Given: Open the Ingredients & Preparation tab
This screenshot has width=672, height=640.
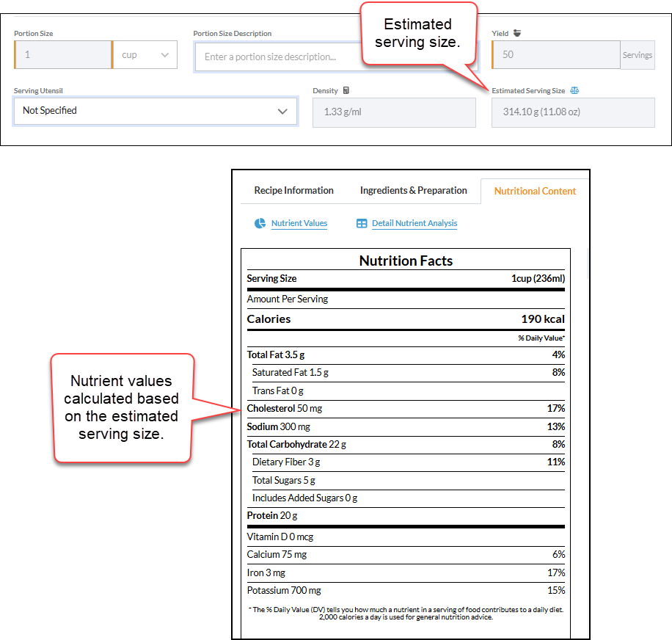Looking at the screenshot, I should point(414,190).
